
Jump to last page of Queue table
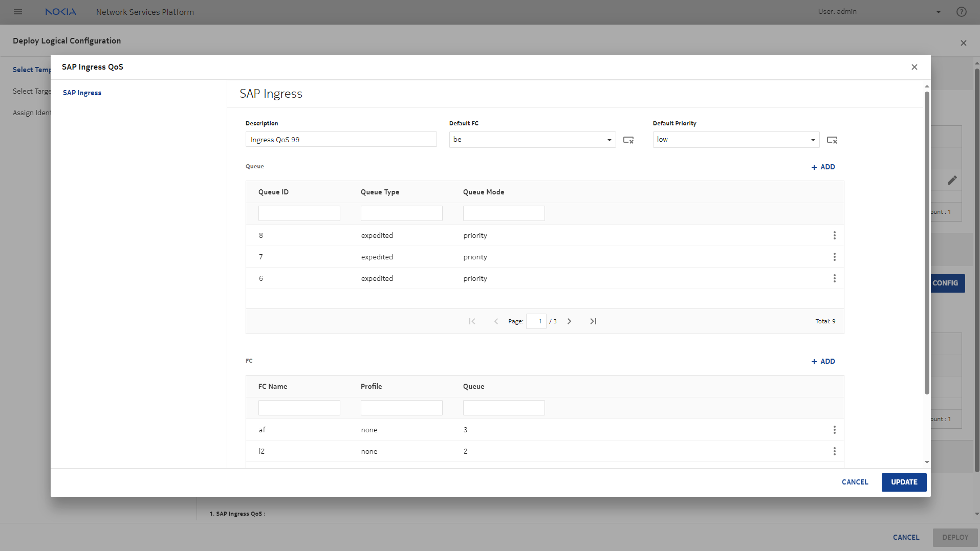[593, 321]
